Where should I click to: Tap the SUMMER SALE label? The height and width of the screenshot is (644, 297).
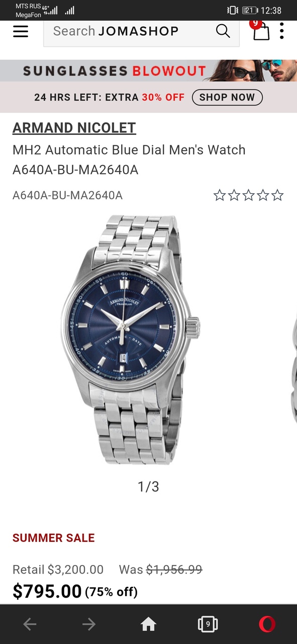pyautogui.click(x=54, y=538)
